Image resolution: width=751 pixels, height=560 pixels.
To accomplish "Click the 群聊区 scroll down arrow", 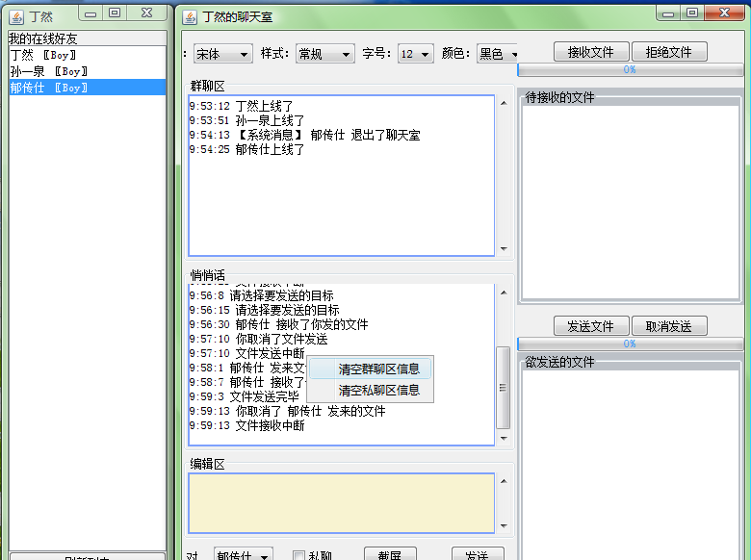I will 504,248.
